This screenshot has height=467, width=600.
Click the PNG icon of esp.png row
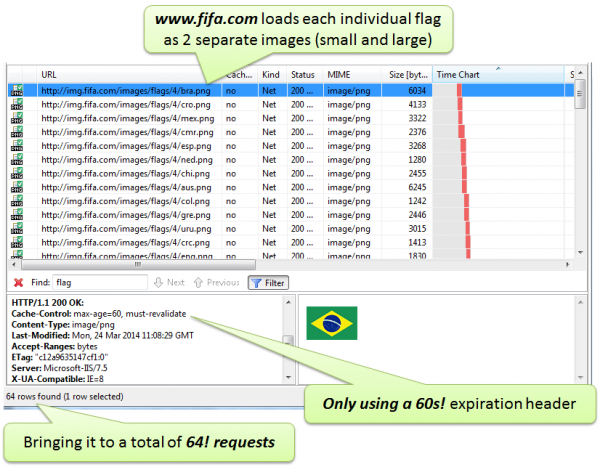click(17, 145)
